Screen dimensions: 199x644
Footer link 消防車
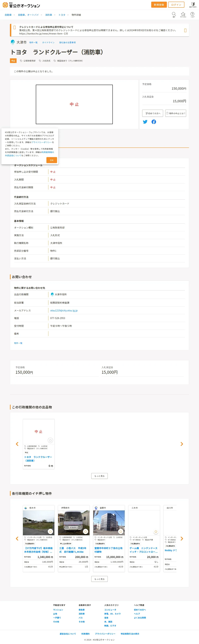82,614
